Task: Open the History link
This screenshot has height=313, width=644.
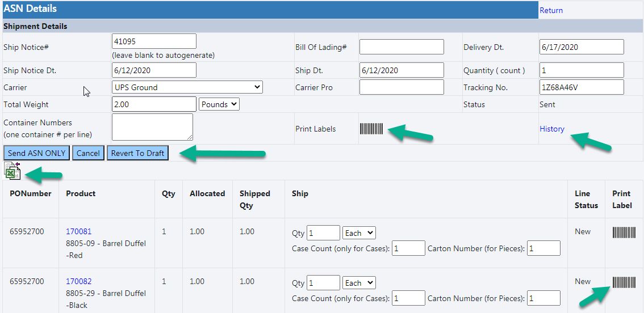Action: (x=552, y=129)
